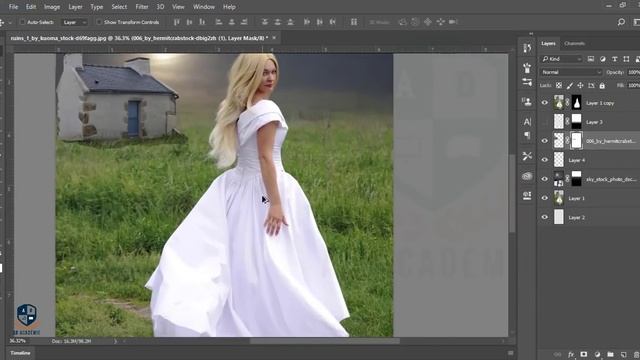Open the Layer menu
The width and height of the screenshot is (640, 360).
[x=75, y=7]
